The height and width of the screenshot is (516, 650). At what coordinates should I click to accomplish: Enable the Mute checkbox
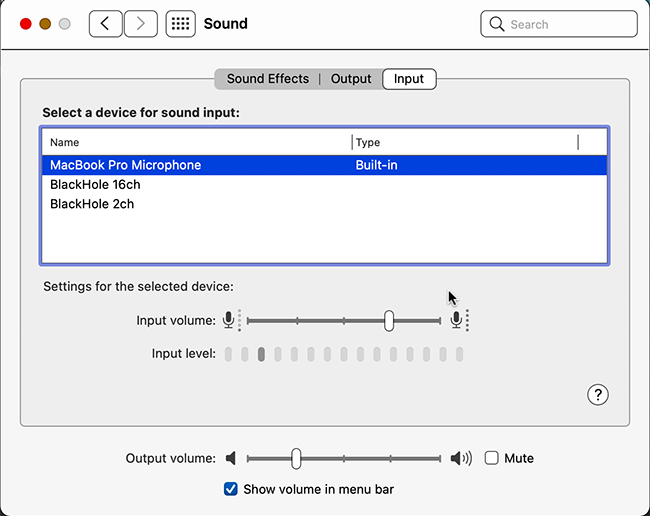click(x=492, y=458)
